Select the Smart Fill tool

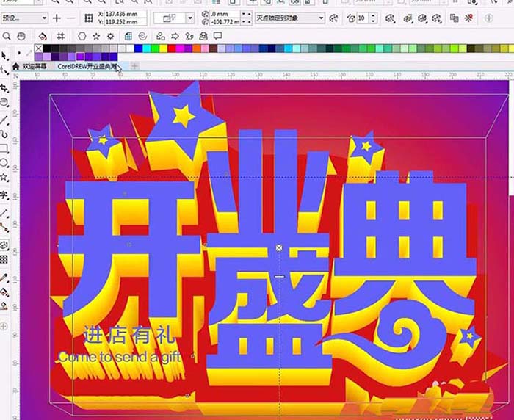(4, 306)
